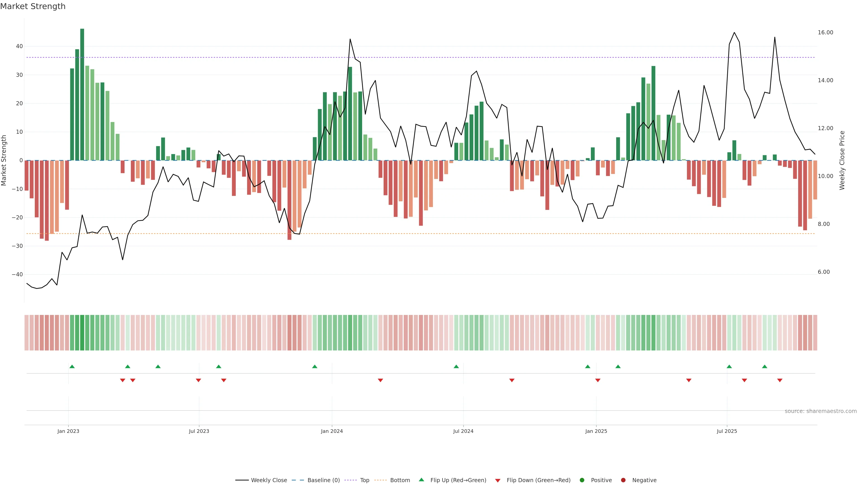Click the Jan 2024 x-axis label
Viewport: 868px width, 488px height.
tap(332, 431)
